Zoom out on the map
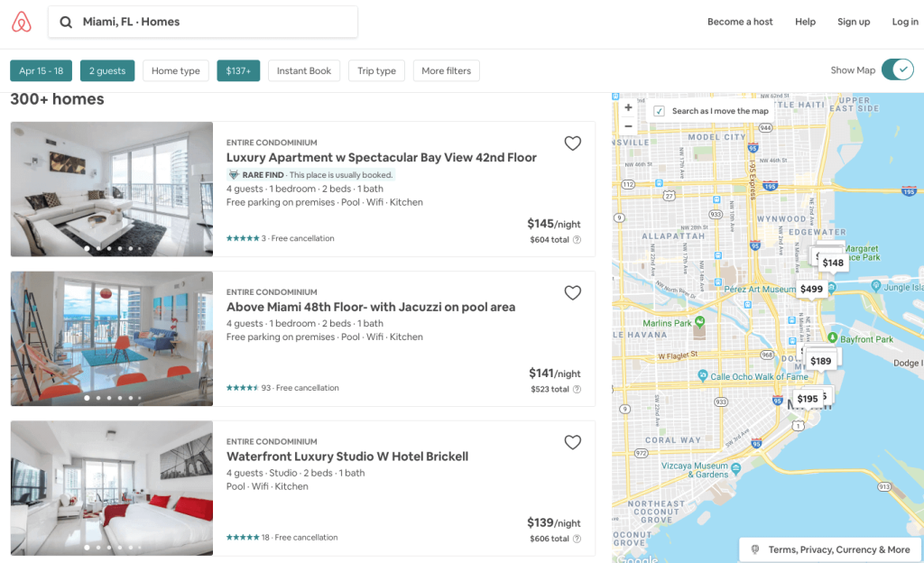This screenshot has width=924, height=563. coord(628,126)
